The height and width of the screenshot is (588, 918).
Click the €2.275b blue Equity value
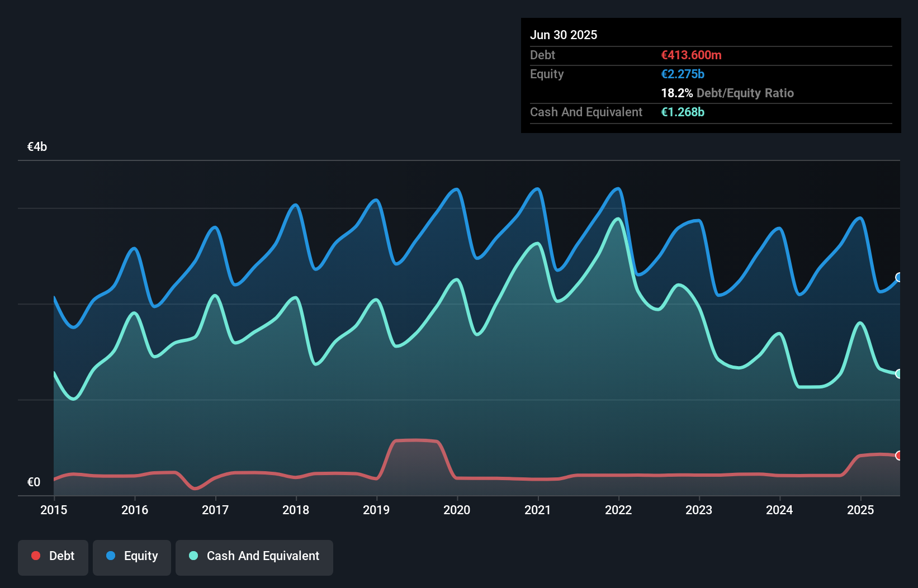tap(682, 74)
